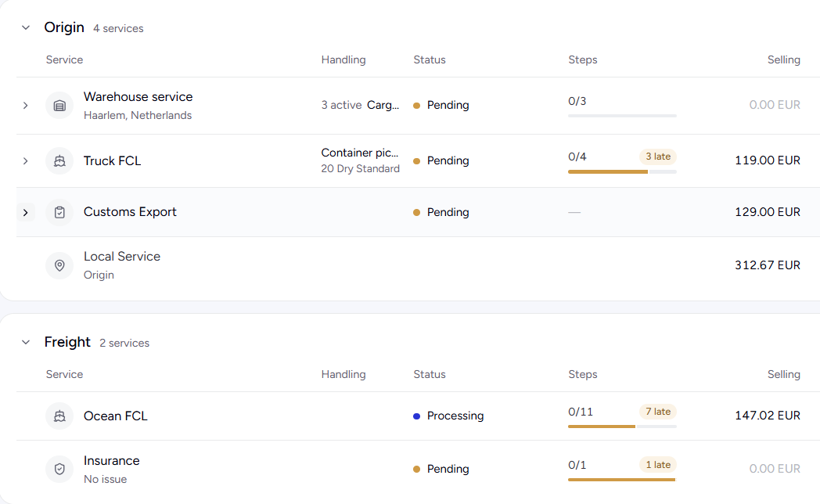The width and height of the screenshot is (820, 504).
Task: Click the 312.67 EUR selling price
Action: pyautogui.click(x=767, y=265)
